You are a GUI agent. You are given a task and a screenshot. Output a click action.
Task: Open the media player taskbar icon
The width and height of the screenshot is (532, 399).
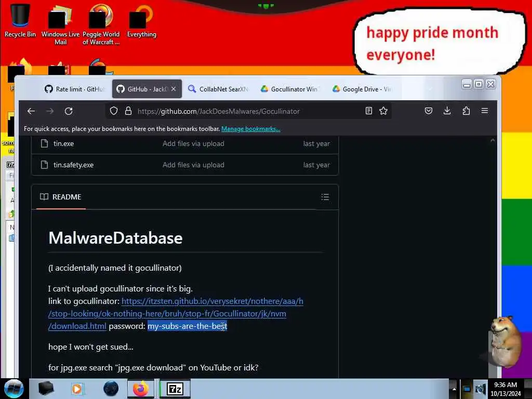77,389
